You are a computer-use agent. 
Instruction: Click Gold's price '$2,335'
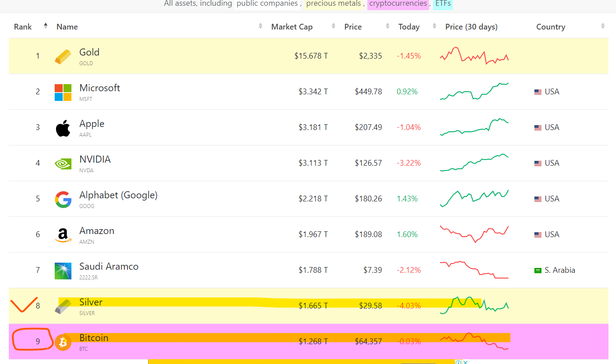pyautogui.click(x=370, y=56)
